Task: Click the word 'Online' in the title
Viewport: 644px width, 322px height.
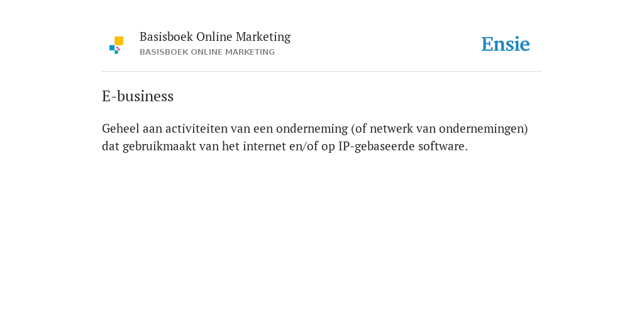Action: click(x=214, y=37)
